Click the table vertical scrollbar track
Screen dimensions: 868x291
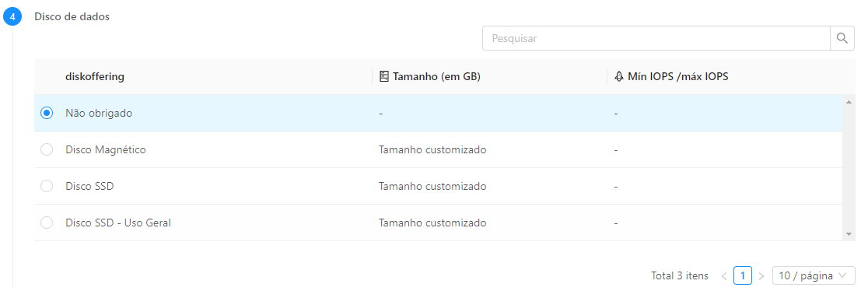[849, 168]
